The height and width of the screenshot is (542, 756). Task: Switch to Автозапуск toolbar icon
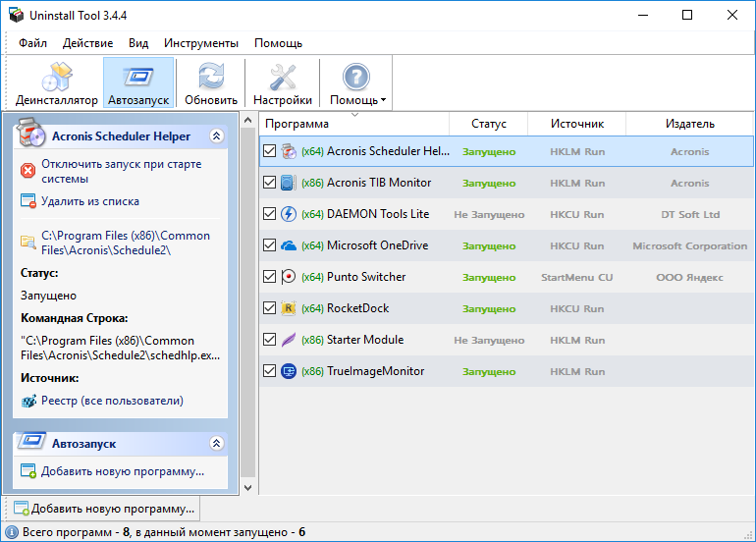point(138,78)
